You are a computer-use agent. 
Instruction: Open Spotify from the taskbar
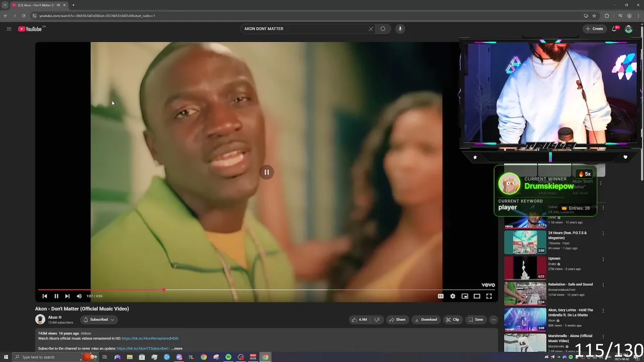point(228,357)
